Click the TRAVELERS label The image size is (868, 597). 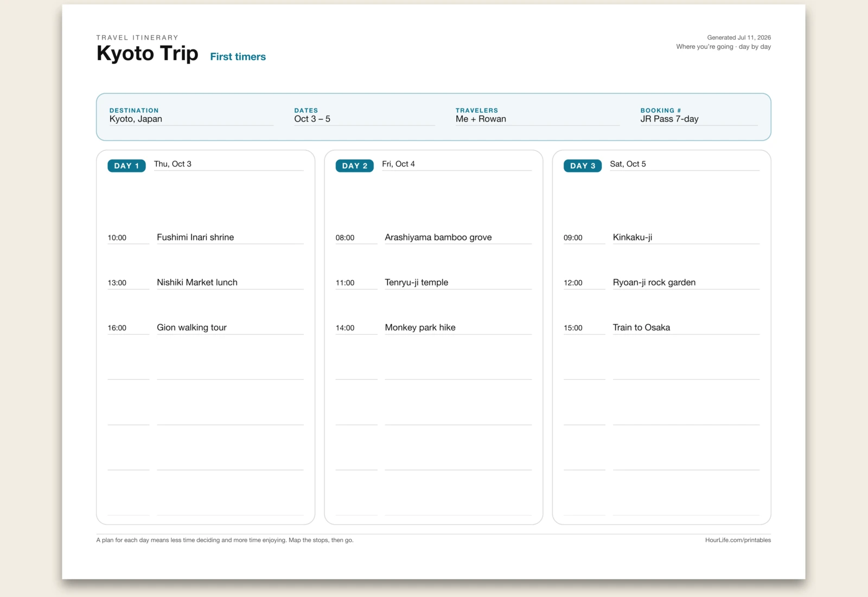[476, 110]
